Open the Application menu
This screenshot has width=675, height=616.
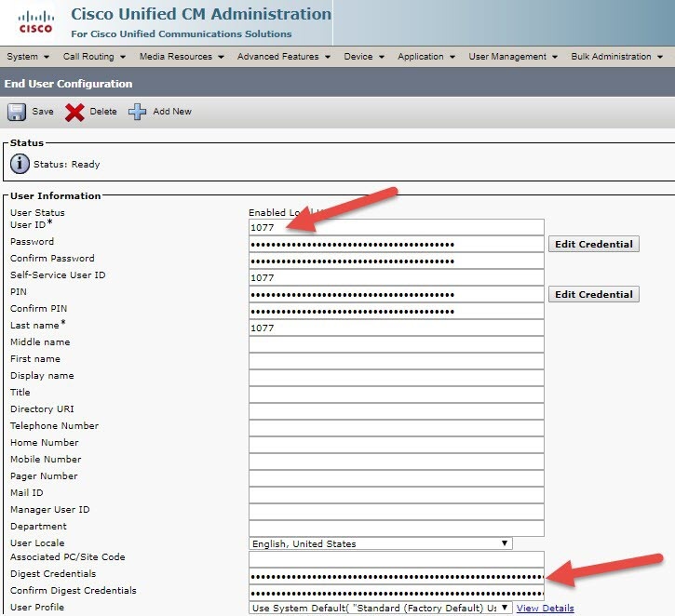(x=426, y=57)
